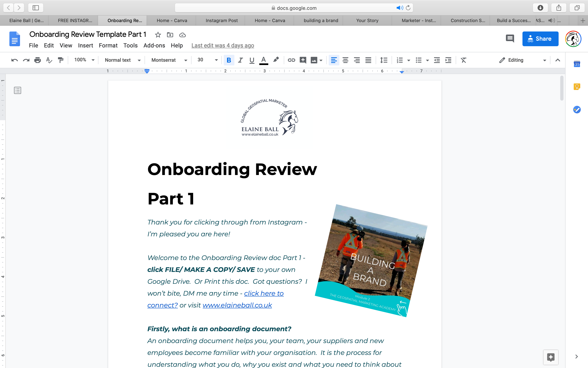Open Montserrat font dropdown
The image size is (588, 368).
coord(169,60)
